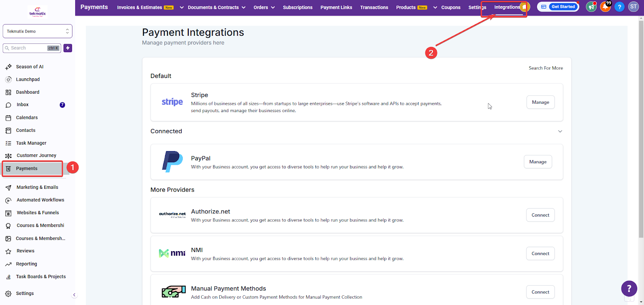Screen dimensions: 644x305
Task: Open the Task Manager list icon
Action: 8,143
